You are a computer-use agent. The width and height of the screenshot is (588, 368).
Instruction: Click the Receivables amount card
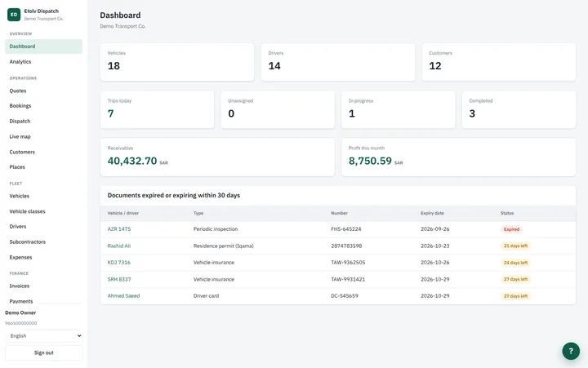217,157
